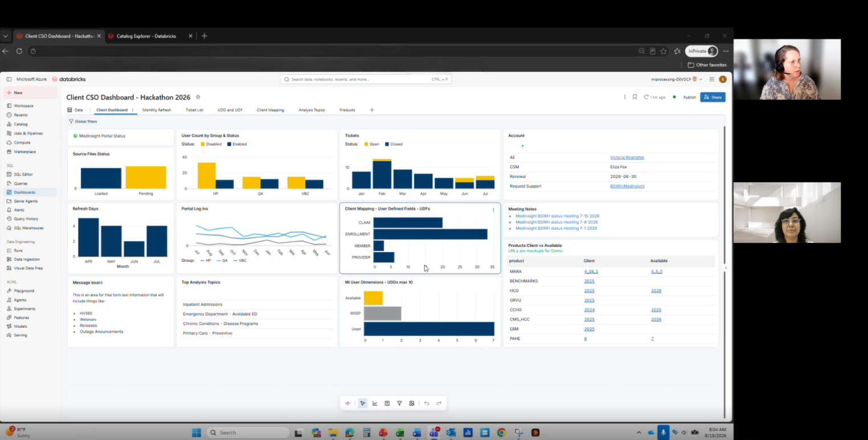868x440 pixels.
Task: Refresh the dashboard showing 11m ago
Action: (654, 97)
